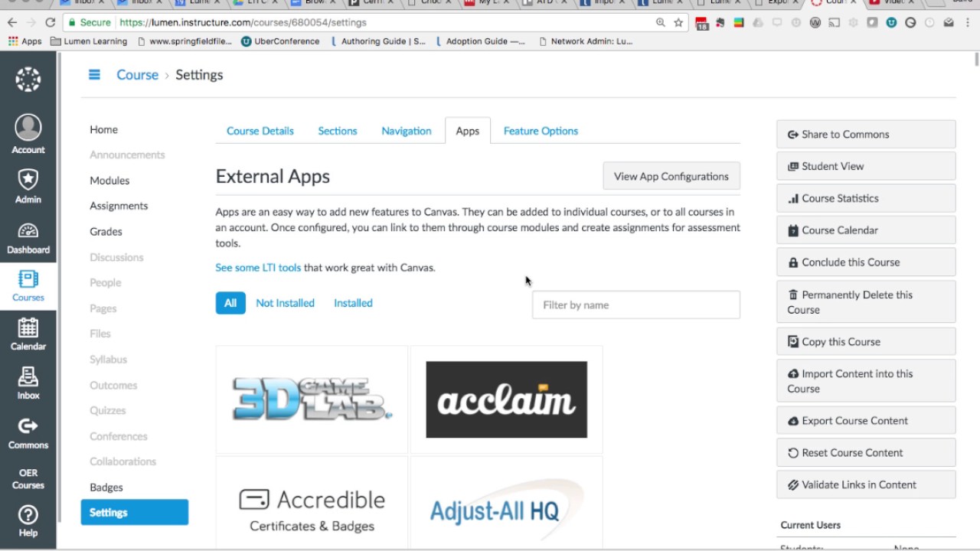The image size is (980, 551).
Task: Click the Student View button
Action: point(866,166)
